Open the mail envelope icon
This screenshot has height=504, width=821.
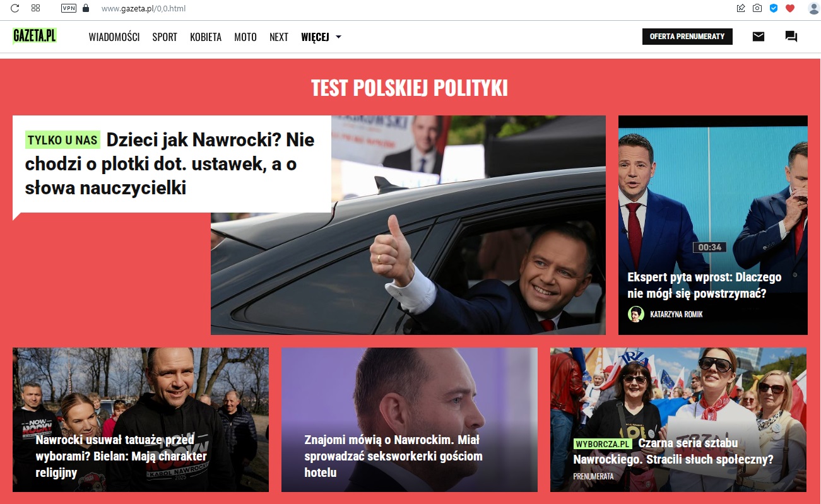pyautogui.click(x=759, y=37)
